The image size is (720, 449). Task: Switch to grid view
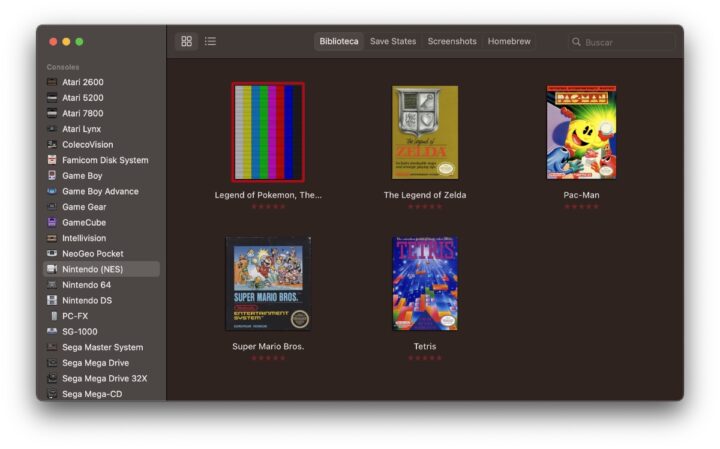coord(186,41)
